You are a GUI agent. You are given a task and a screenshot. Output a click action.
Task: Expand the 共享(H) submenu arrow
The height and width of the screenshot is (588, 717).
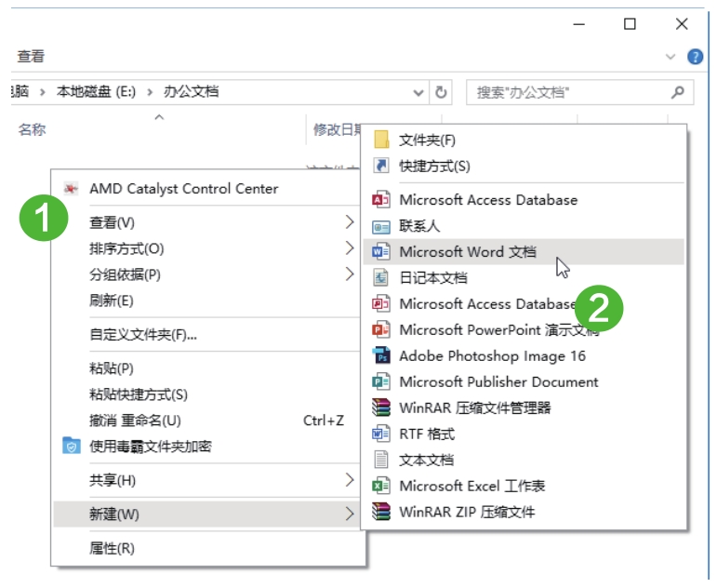coord(350,479)
